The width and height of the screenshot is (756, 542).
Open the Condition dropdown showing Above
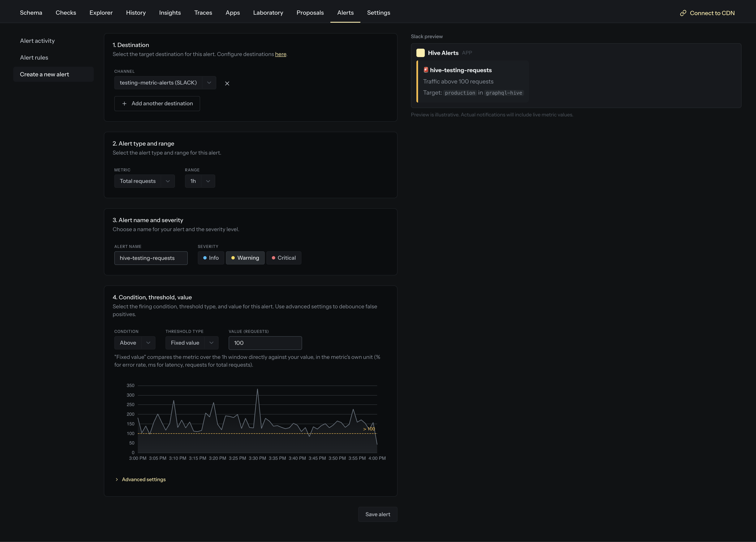pyautogui.click(x=135, y=343)
